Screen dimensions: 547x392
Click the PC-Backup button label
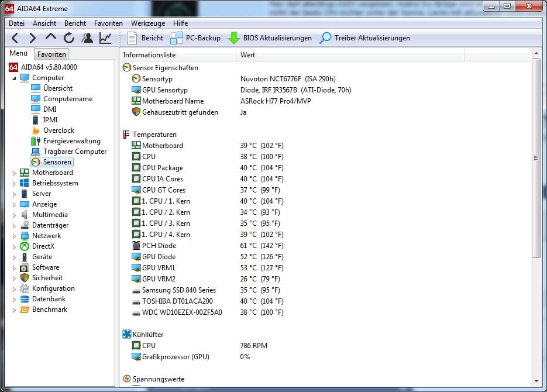tap(203, 38)
